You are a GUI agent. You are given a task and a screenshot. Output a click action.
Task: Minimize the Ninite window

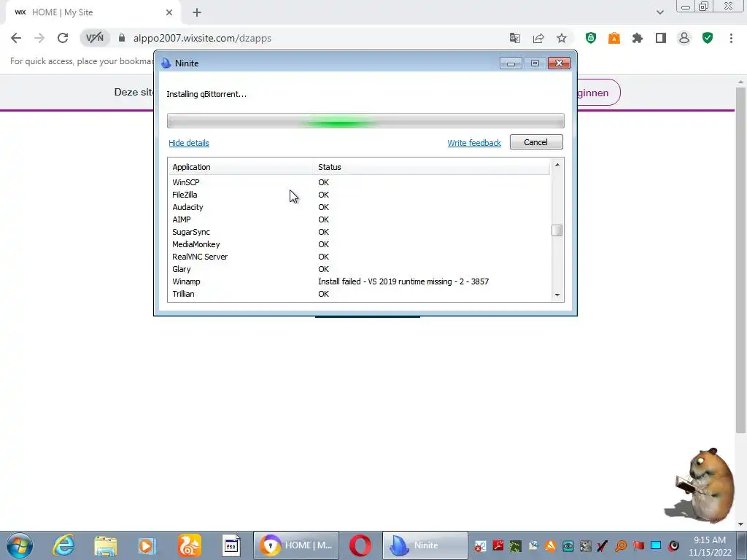511,63
